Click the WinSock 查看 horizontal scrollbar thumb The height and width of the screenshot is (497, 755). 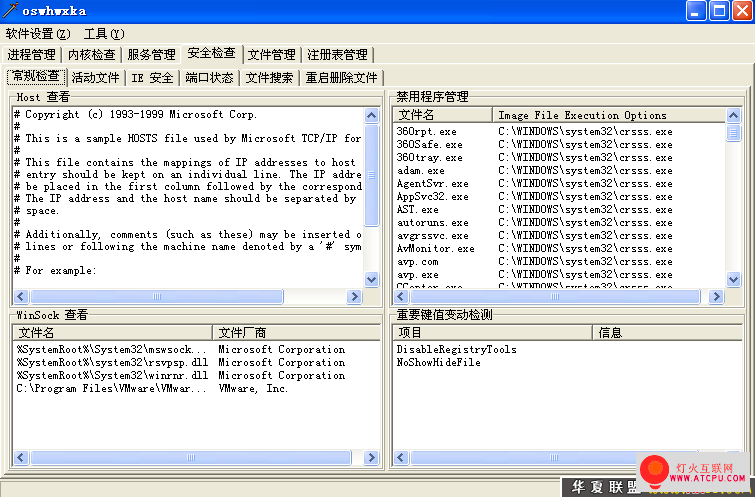pos(191,457)
